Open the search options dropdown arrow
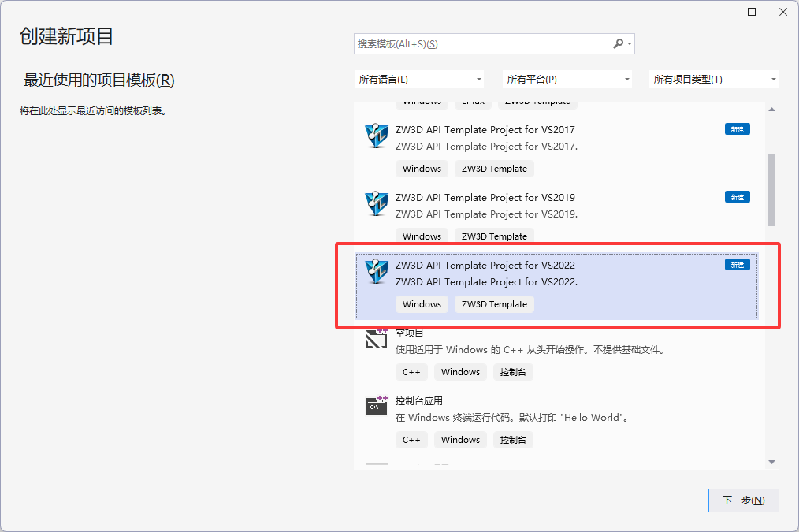This screenshot has width=799, height=532. [x=630, y=44]
